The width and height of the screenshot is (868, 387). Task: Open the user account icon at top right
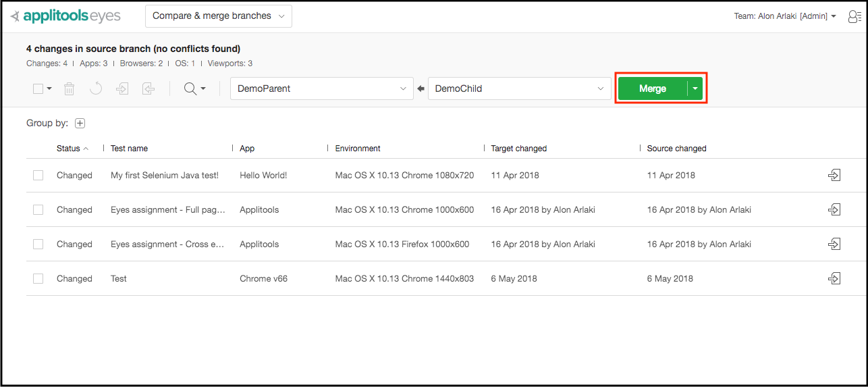click(854, 16)
